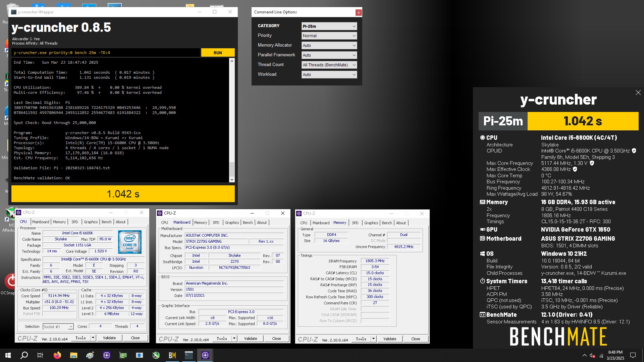This screenshot has width=644, height=362.
Task: Switch to Memory tab in left CPU-Z window
Action: click(59, 222)
